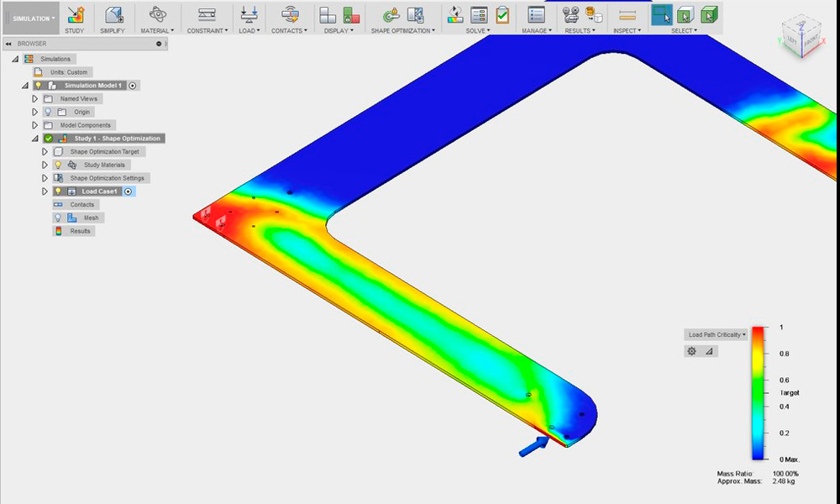
Task: Click the FRONT face of the ViewCube
Action: pyautogui.click(x=811, y=40)
